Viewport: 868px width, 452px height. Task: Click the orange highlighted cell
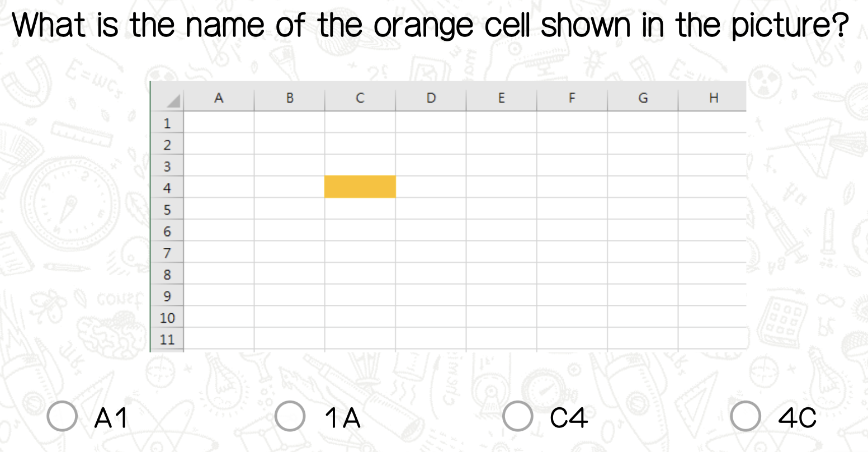[360, 187]
